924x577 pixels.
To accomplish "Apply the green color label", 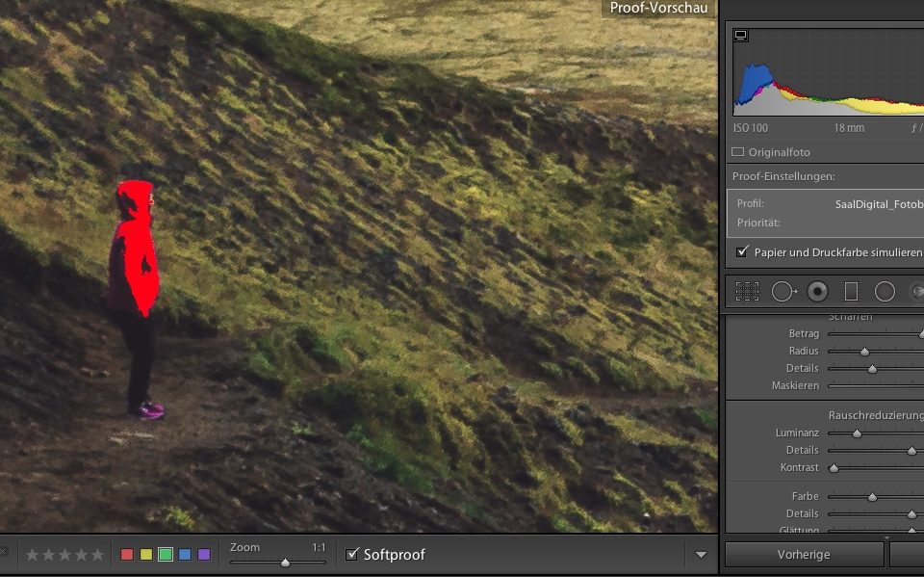I will 166,555.
